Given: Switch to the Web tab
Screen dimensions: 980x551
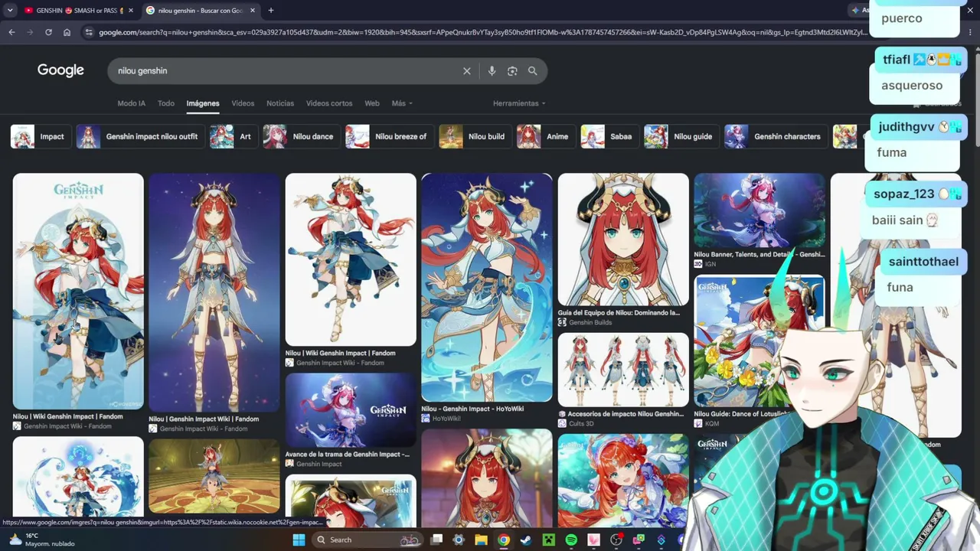Looking at the screenshot, I should (372, 103).
